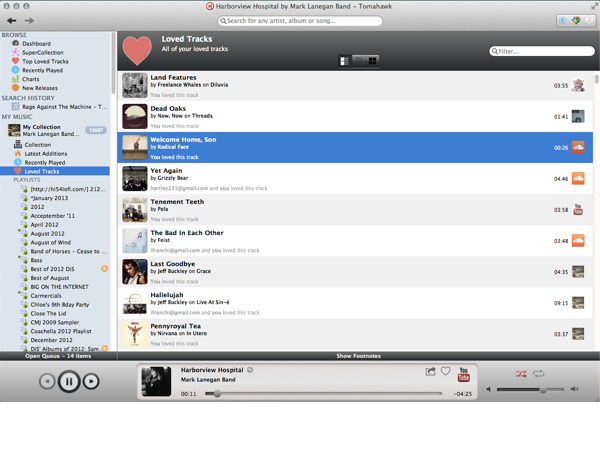600x450 pixels.
Task: Go back with the left arrow
Action: 11,21
